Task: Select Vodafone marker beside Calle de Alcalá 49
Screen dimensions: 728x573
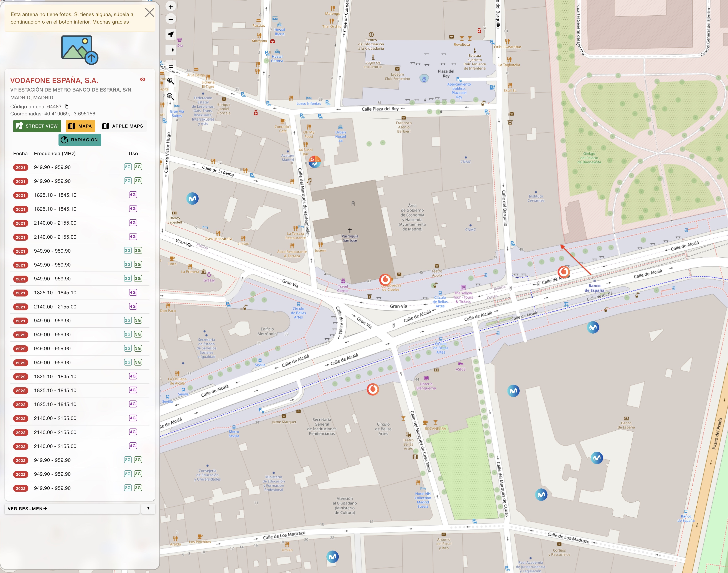Action: click(564, 272)
